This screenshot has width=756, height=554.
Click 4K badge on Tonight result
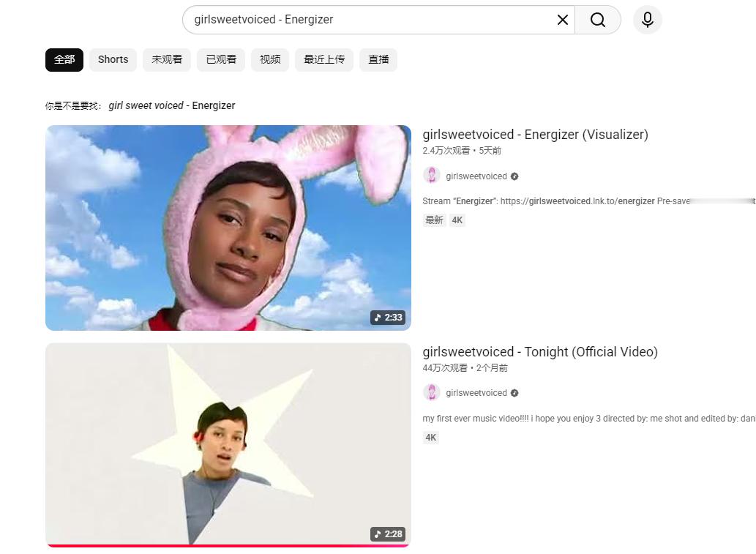pos(430,438)
